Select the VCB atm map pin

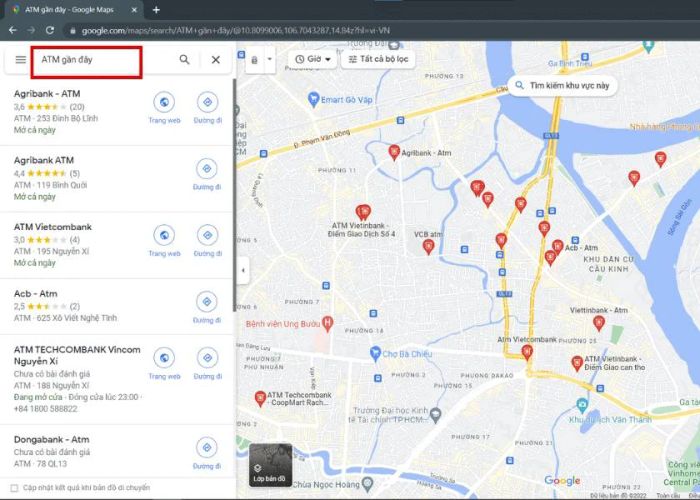[x=428, y=246]
